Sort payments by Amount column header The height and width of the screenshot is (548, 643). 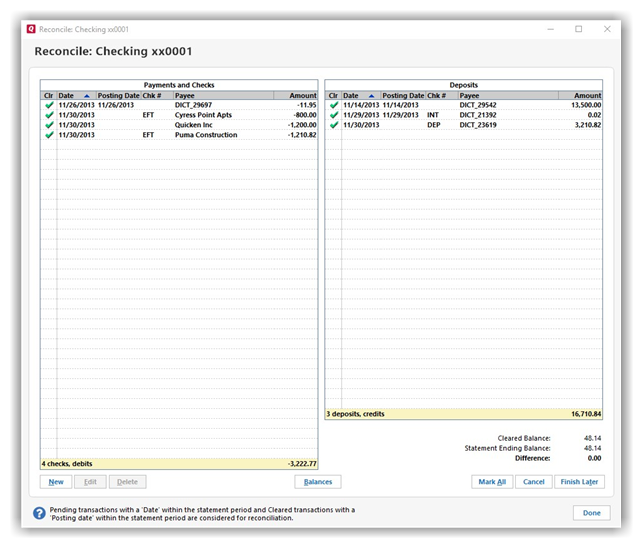(302, 95)
